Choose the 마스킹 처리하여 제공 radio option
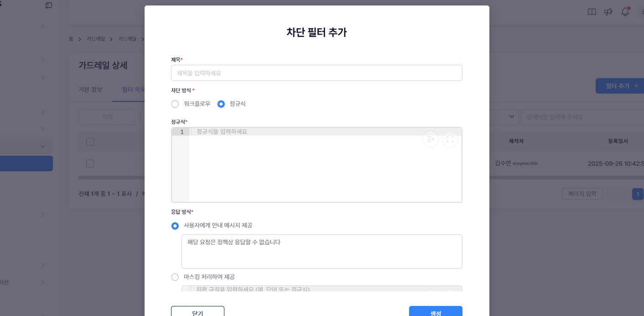 (x=175, y=277)
